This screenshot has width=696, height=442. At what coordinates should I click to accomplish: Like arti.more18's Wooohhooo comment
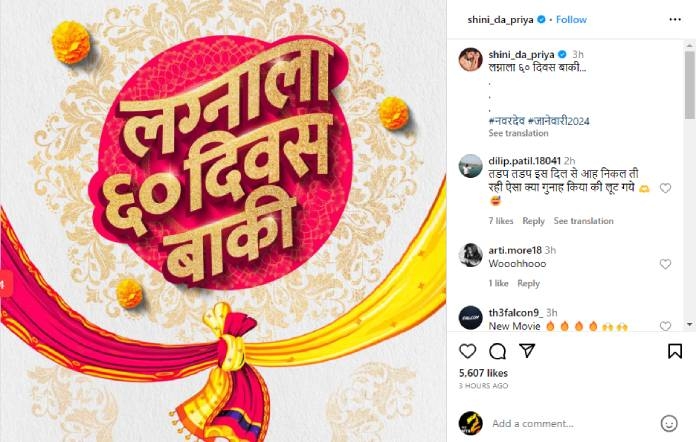tap(665, 264)
